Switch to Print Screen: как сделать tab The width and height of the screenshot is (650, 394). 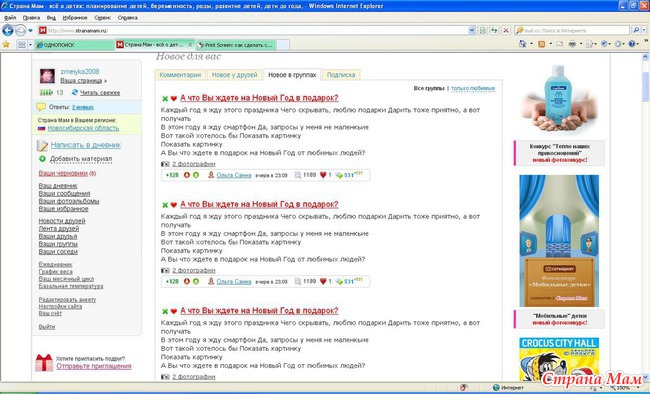pyautogui.click(x=235, y=45)
